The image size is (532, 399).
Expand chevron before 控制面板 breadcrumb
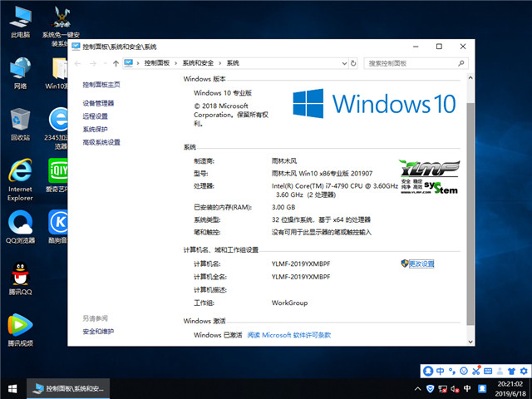point(138,63)
